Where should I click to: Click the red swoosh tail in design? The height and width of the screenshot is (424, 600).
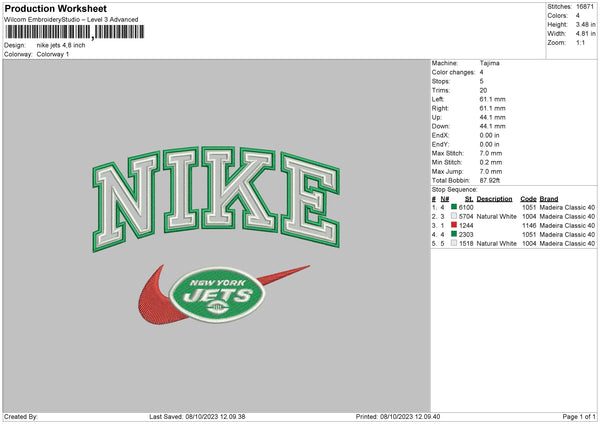point(283,275)
